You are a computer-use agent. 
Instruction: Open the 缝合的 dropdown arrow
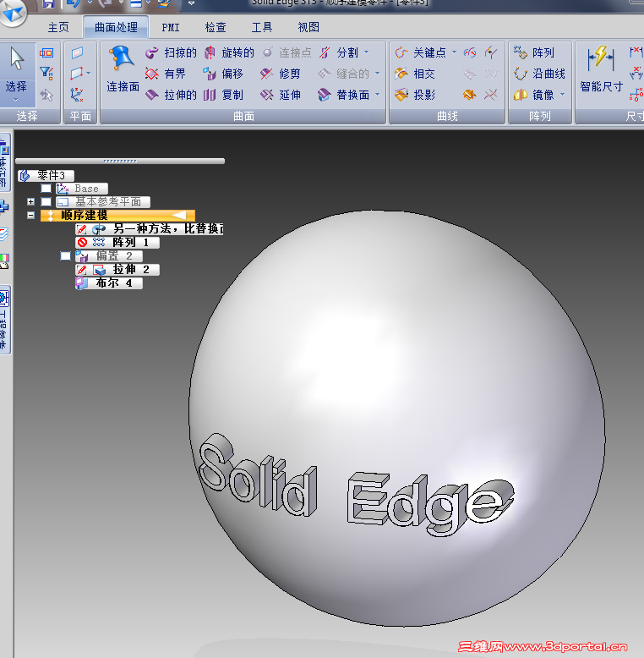(377, 74)
